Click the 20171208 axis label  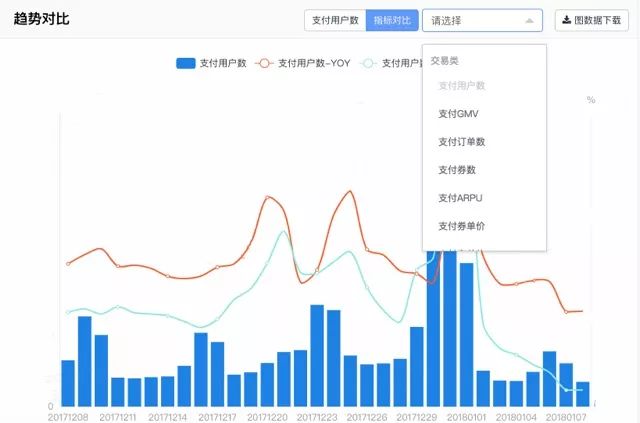[68, 417]
